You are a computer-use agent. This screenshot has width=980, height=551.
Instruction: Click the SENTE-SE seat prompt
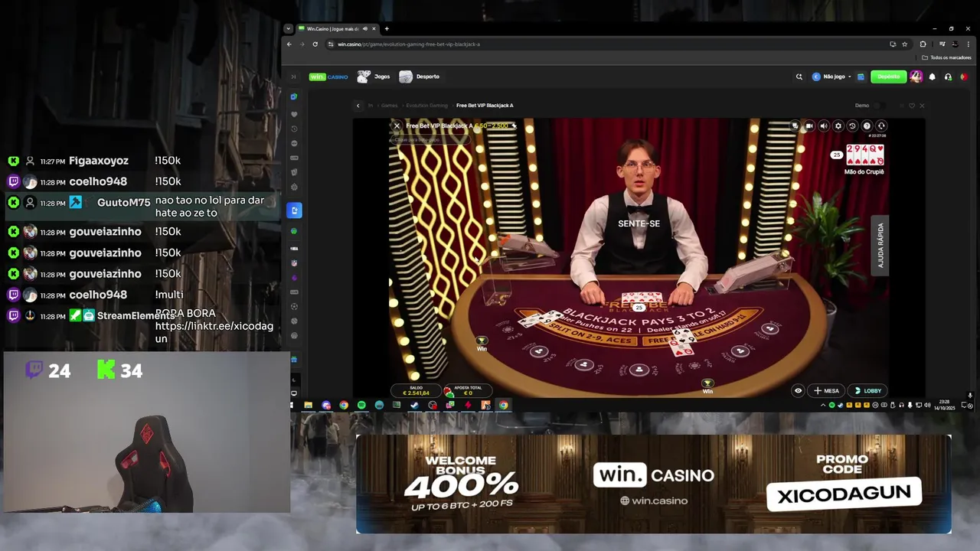coord(639,223)
